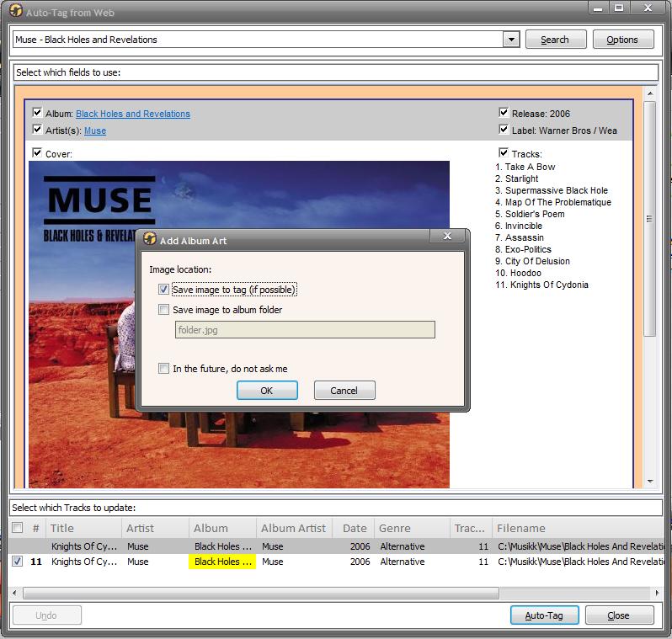Sort by the Album column header
The image size is (672, 639).
(223, 528)
